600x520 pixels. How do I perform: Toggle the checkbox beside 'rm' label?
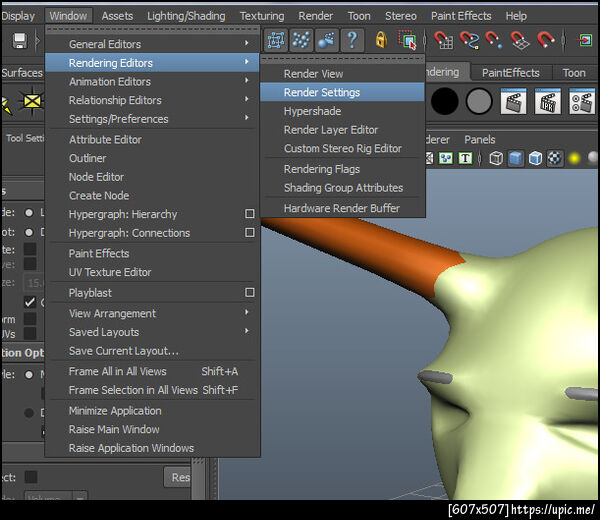(x=30, y=318)
